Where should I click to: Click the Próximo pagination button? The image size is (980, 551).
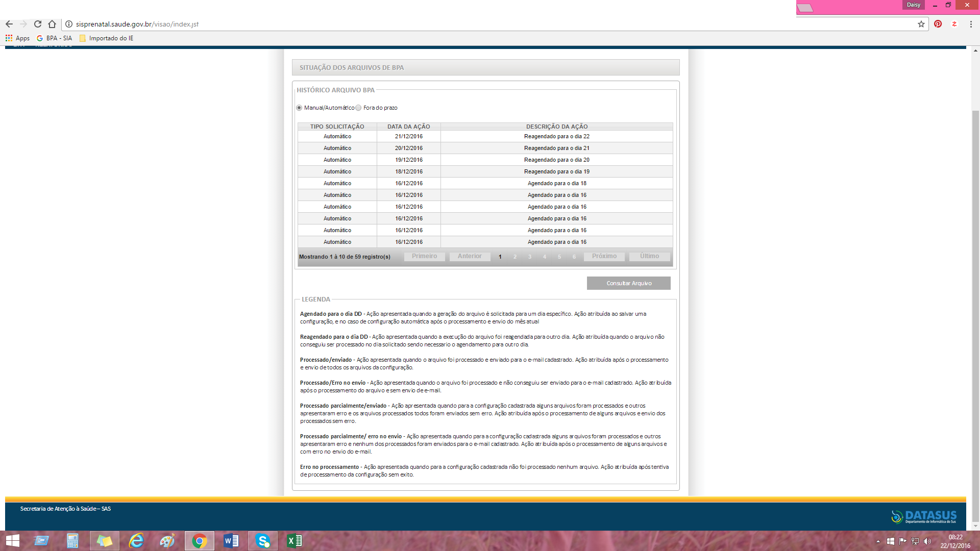click(x=604, y=256)
